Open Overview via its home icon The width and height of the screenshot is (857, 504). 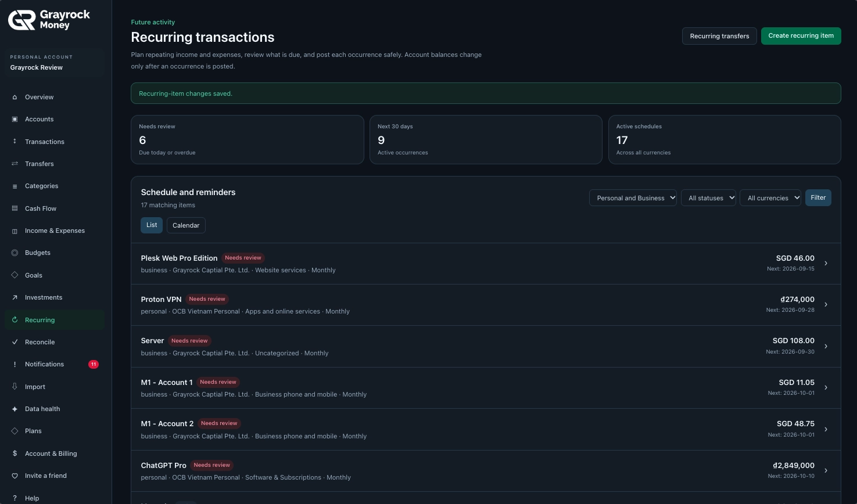pos(15,97)
